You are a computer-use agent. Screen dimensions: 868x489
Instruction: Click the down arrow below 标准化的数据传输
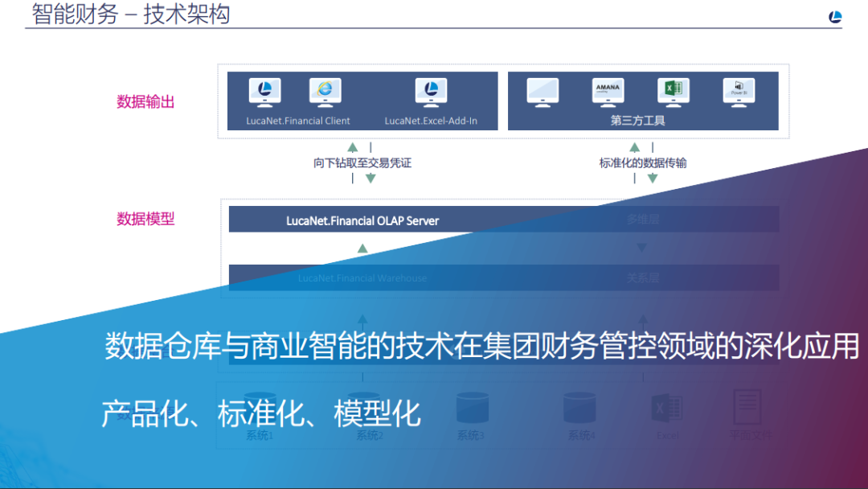(653, 179)
